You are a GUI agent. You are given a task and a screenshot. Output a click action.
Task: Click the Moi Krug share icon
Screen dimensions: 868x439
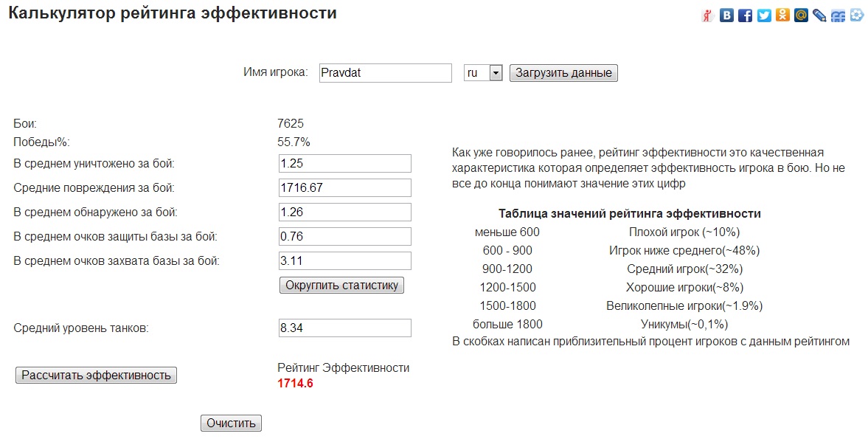pos(856,15)
